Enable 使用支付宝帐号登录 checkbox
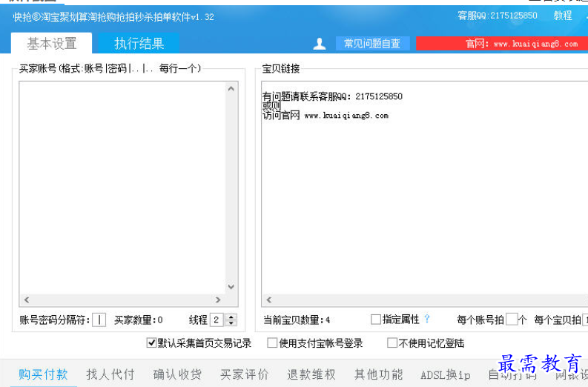Image resolution: width=588 pixels, height=387 pixels. coord(272,343)
